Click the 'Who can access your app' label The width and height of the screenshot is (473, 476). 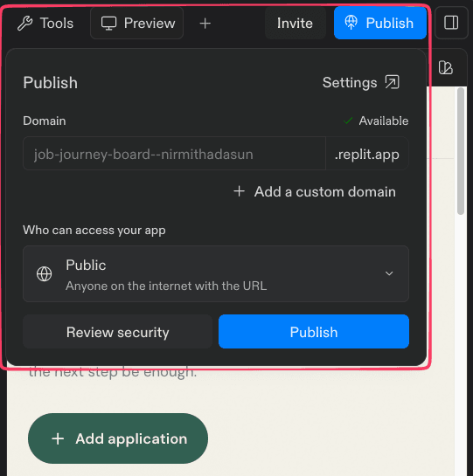pyautogui.click(x=94, y=230)
